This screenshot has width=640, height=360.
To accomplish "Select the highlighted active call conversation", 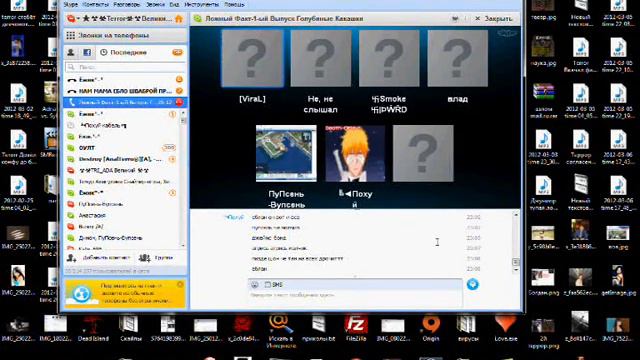I will [x=125, y=102].
